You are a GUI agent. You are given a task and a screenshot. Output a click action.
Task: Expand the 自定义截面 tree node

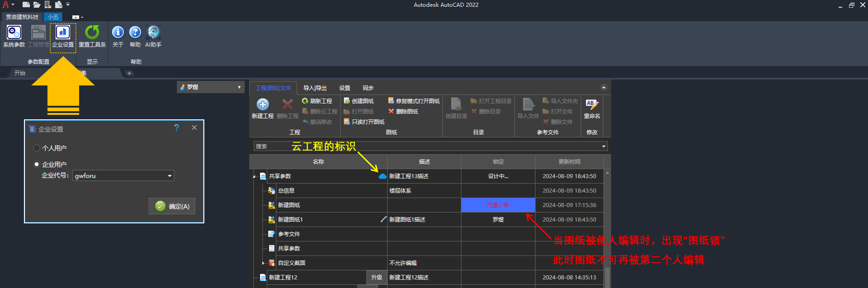click(263, 263)
